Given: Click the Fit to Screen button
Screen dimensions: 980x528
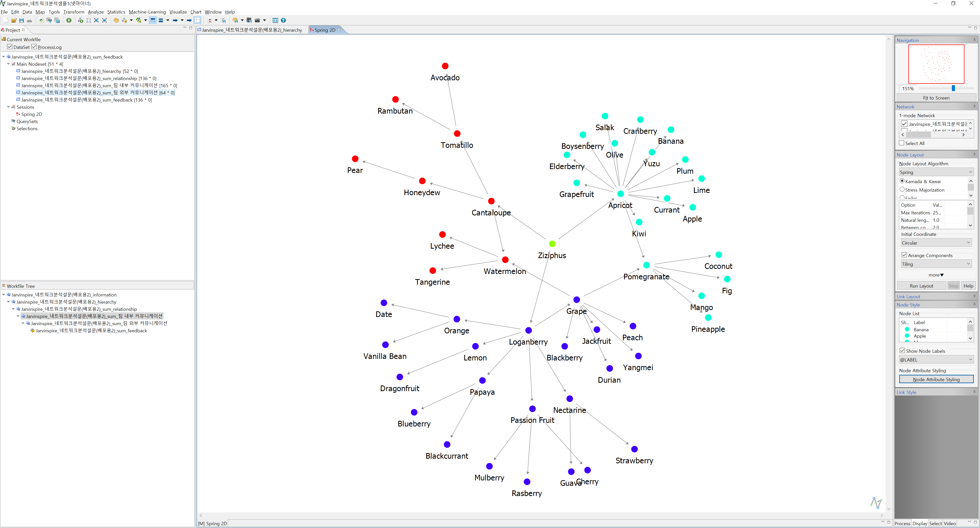Looking at the screenshot, I should tap(936, 98).
